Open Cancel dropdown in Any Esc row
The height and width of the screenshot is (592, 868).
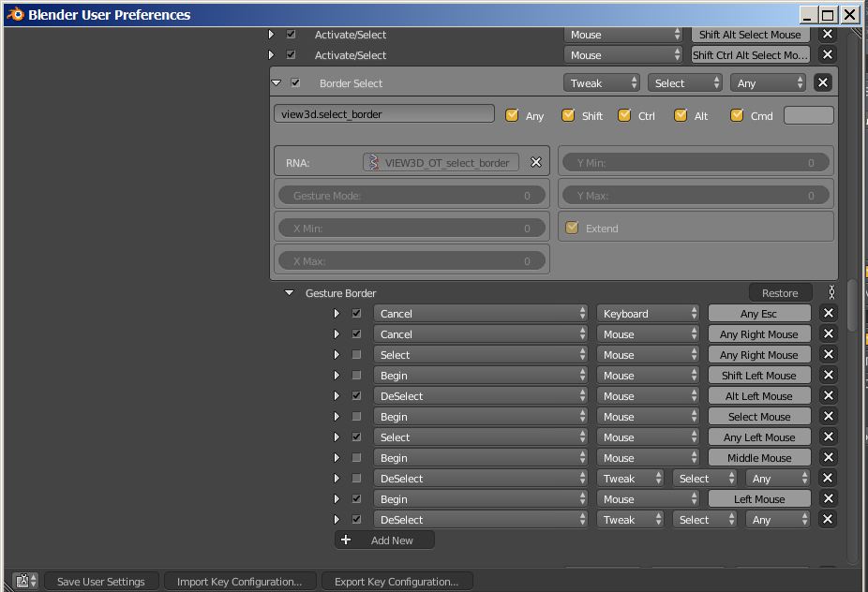(x=481, y=314)
